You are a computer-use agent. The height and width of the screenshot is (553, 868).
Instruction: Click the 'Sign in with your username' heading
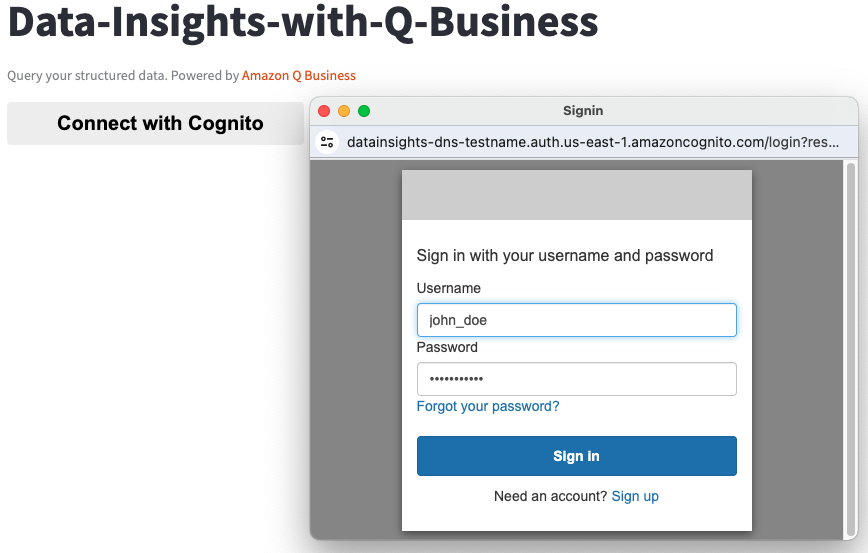tap(564, 255)
